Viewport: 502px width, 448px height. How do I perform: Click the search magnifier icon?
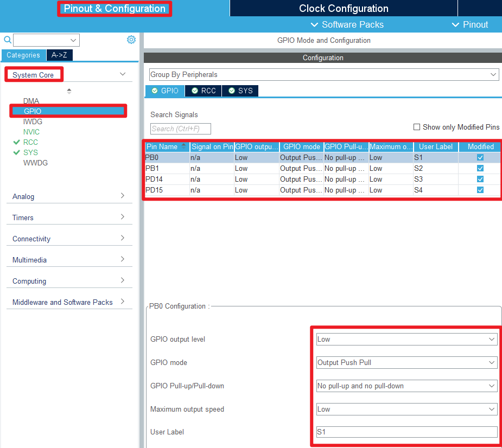coord(8,40)
